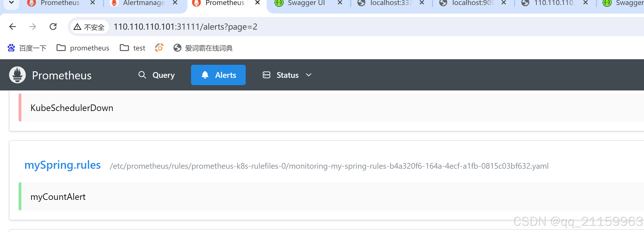The image size is (644, 232).
Task: Open the mySpring.rules group link
Action: click(x=62, y=165)
